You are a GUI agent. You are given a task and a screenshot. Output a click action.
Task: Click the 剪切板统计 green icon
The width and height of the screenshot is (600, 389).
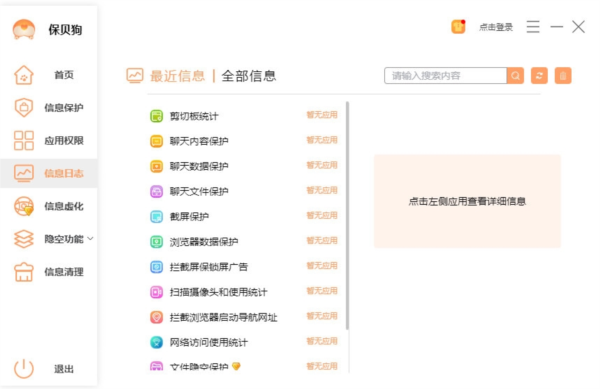[x=156, y=116]
